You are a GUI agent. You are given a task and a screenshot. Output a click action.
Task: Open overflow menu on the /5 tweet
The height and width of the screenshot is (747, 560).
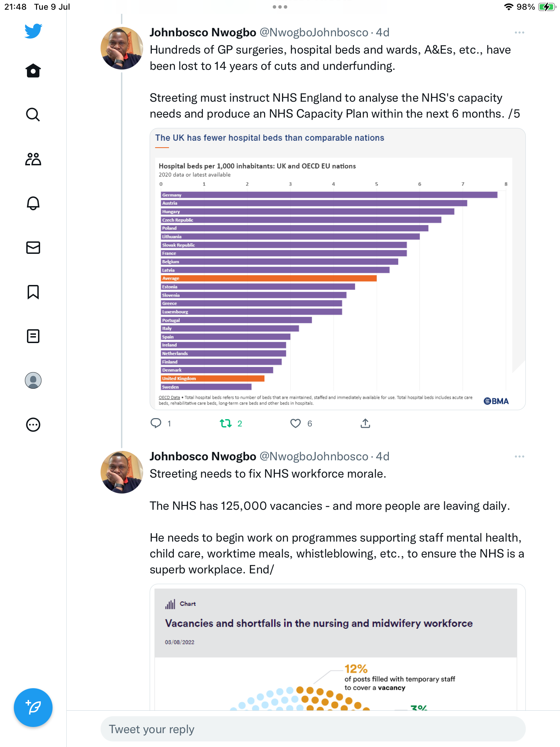[x=519, y=33]
